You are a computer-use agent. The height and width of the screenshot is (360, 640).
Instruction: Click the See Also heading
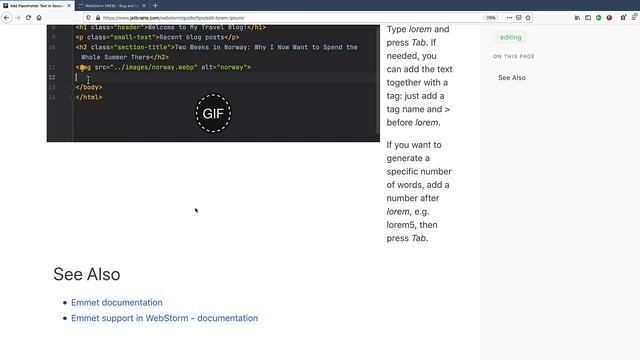pyautogui.click(x=87, y=274)
